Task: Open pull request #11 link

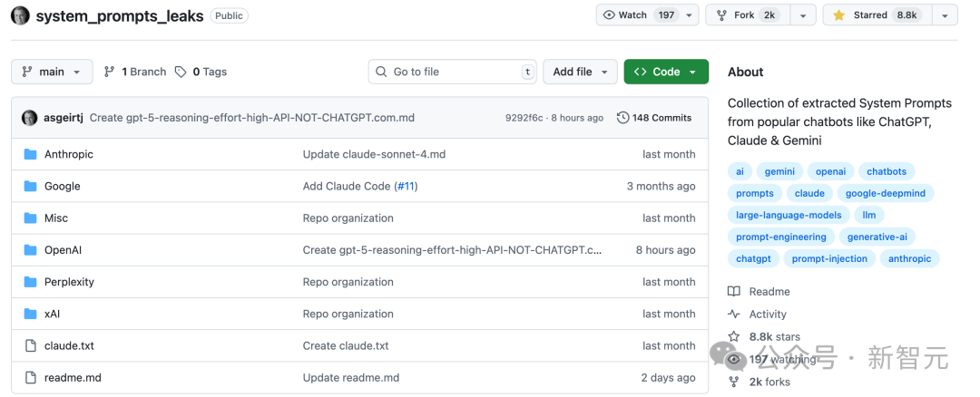Action: pyautogui.click(x=406, y=186)
